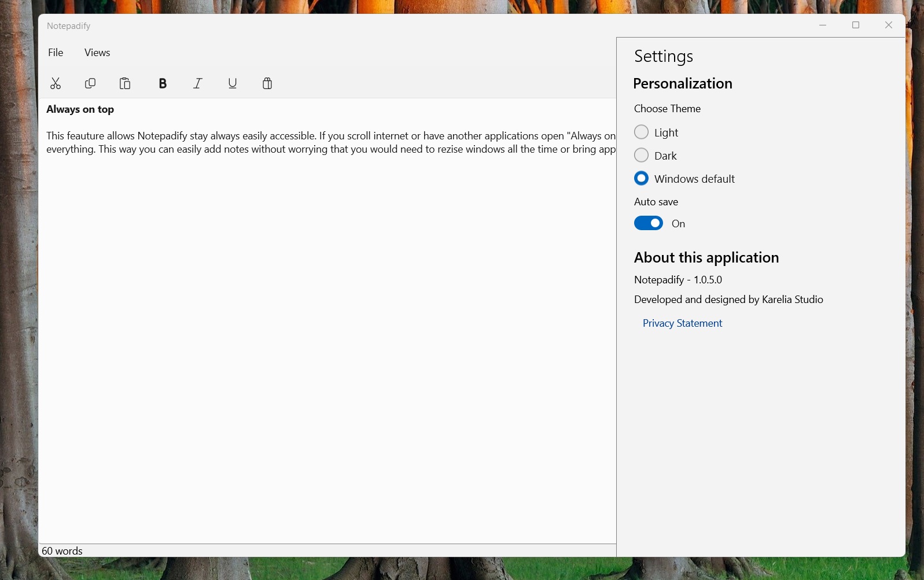
Task: Minimize the Notepadify window
Action: click(823, 25)
